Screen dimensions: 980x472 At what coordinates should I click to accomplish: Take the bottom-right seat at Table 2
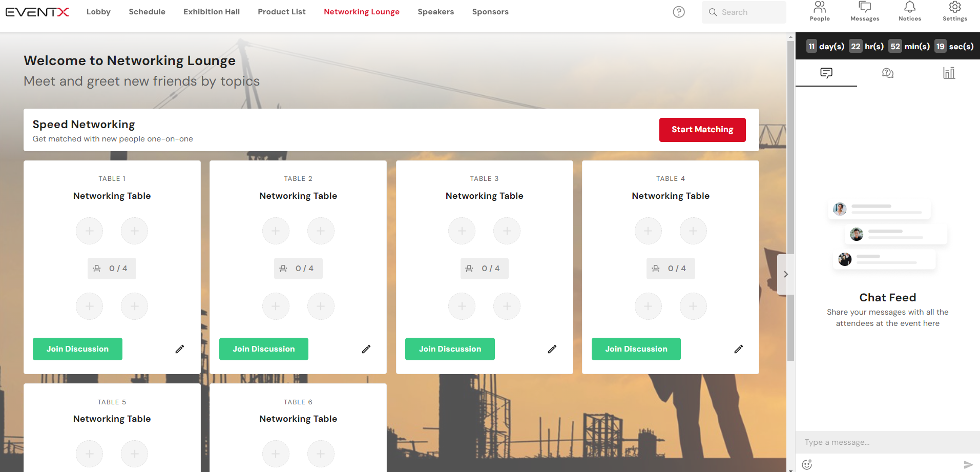[321, 306]
